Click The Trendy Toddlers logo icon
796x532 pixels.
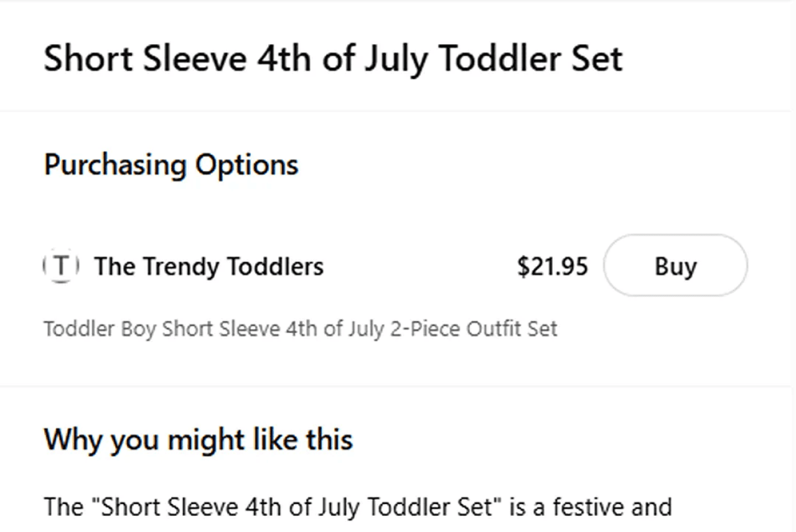pyautogui.click(x=61, y=266)
